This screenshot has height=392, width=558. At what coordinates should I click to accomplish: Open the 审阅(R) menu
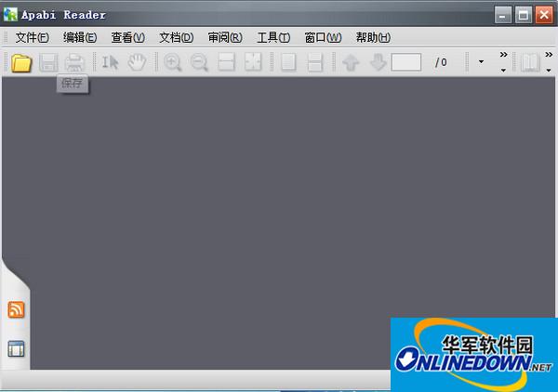(x=225, y=37)
